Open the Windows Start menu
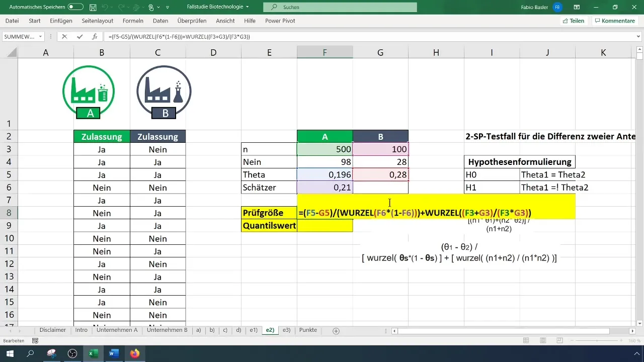644x362 pixels. 10,353
